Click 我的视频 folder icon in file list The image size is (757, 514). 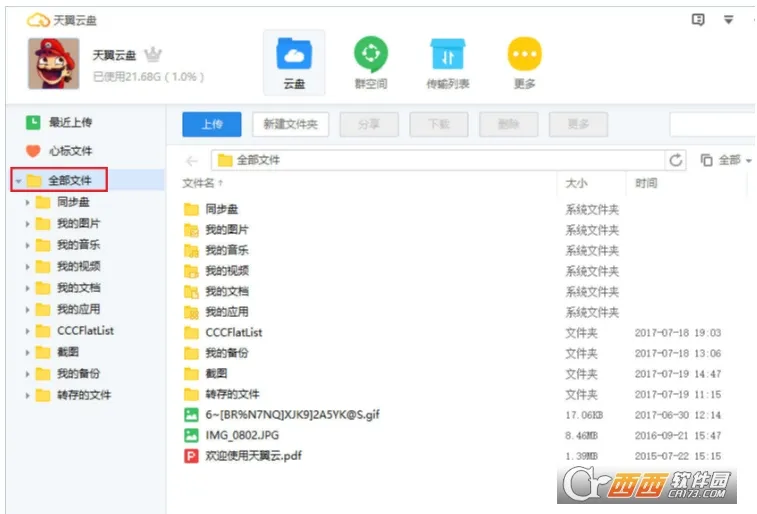(191, 271)
